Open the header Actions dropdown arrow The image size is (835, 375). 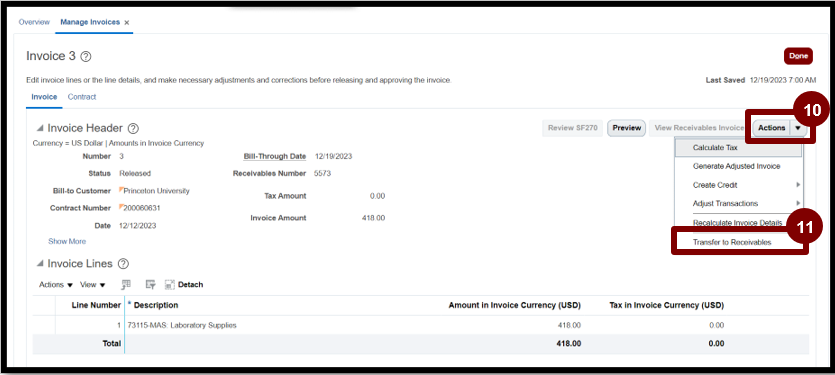[x=798, y=128]
